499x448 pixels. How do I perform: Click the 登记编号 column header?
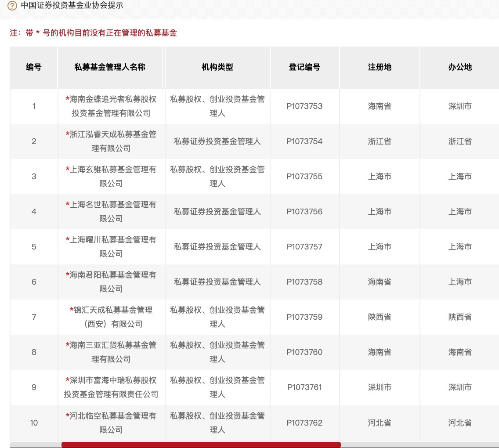coord(304,67)
